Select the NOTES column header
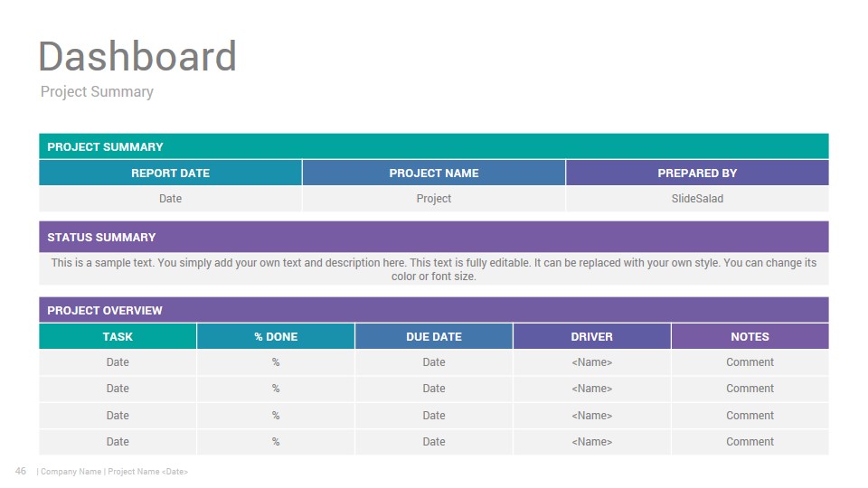 point(750,336)
